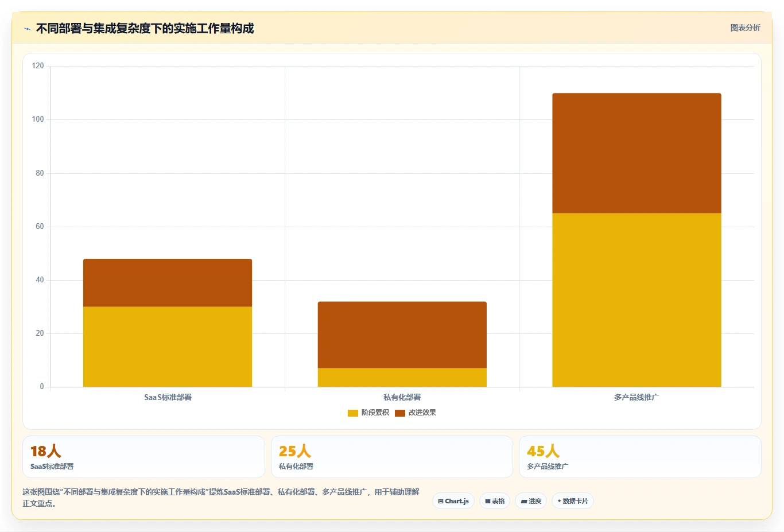The width and height of the screenshot is (784, 532).
Task: Toggle the 改进效果 legend item
Action: (x=416, y=413)
